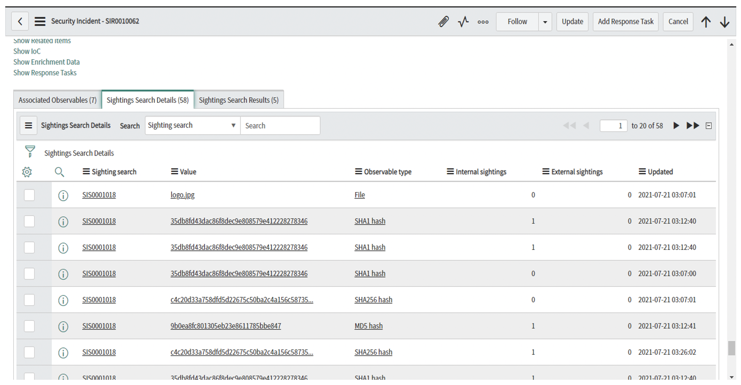
Task: Open list personalization gear icon
Action: coord(27,172)
